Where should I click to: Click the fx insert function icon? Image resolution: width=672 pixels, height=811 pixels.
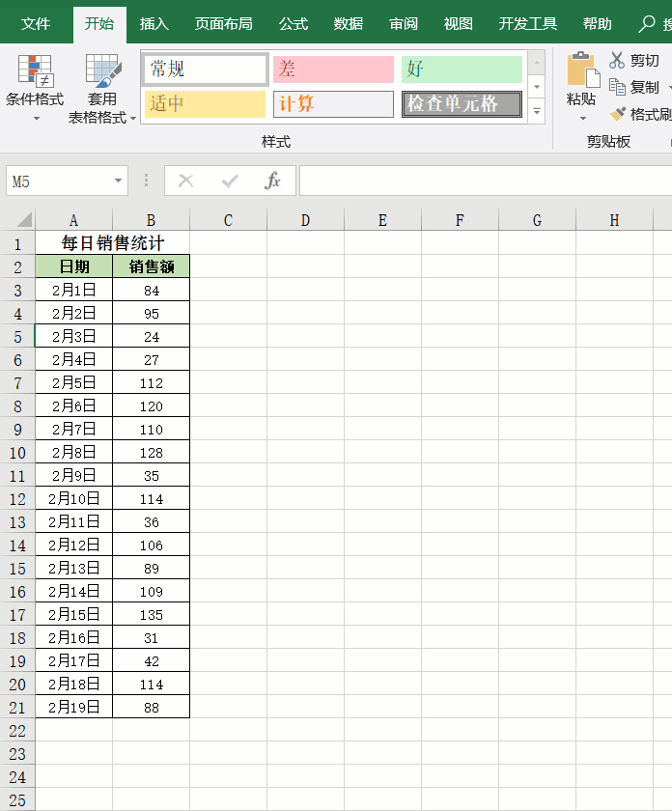click(x=272, y=181)
